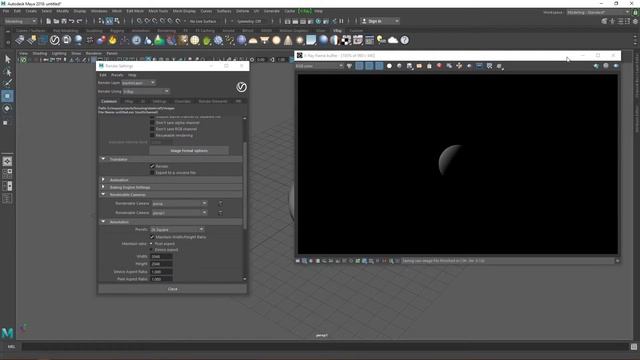The height and width of the screenshot is (360, 640).
Task: Click the Device Aspect Ratio field
Action: click(x=162, y=271)
